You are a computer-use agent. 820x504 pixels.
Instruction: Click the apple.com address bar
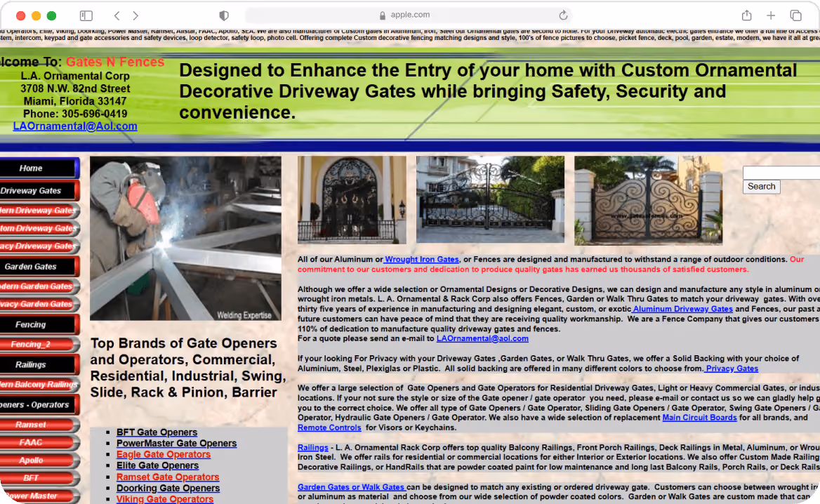409,15
